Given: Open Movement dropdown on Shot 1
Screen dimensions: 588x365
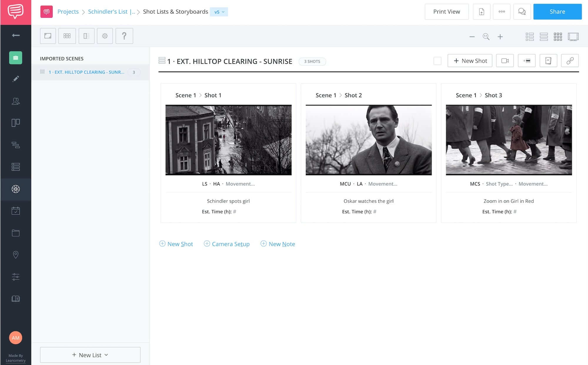Looking at the screenshot, I should pos(240,184).
